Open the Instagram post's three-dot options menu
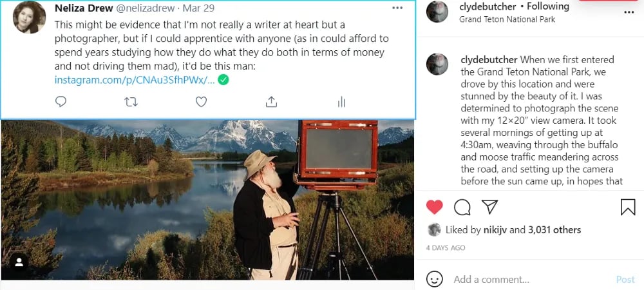The height and width of the screenshot is (290, 644). [x=629, y=12]
